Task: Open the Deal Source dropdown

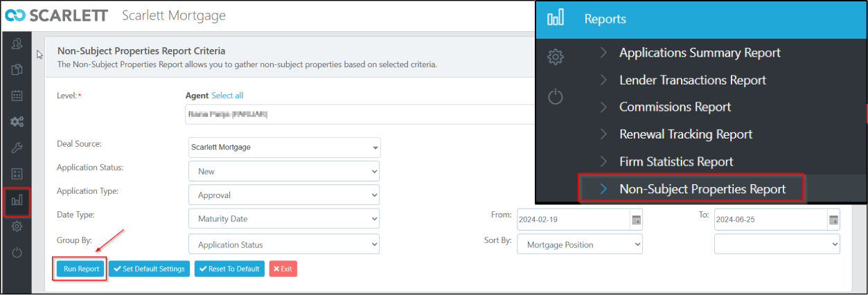Action: pyautogui.click(x=284, y=147)
